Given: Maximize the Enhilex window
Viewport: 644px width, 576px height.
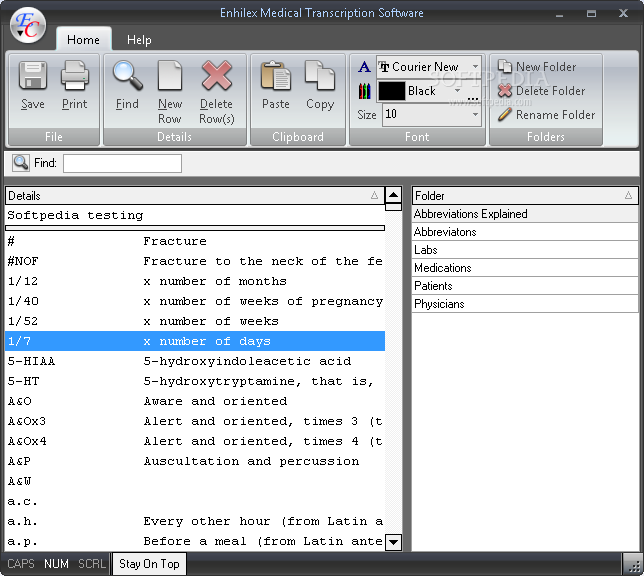Looking at the screenshot, I should 591,14.
